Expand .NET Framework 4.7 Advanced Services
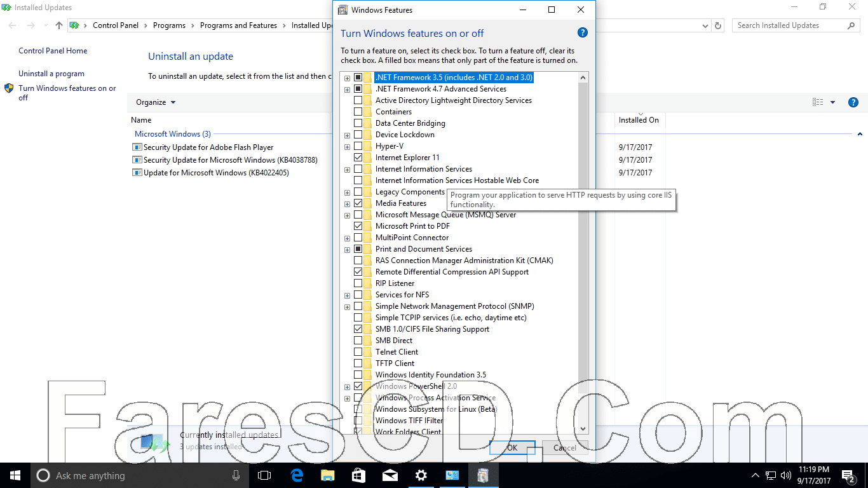The image size is (868, 488). coord(347,90)
